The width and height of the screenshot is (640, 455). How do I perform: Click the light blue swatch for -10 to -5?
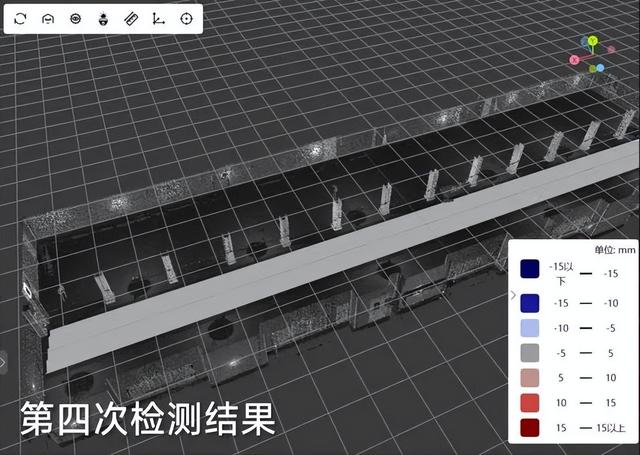pyautogui.click(x=529, y=328)
